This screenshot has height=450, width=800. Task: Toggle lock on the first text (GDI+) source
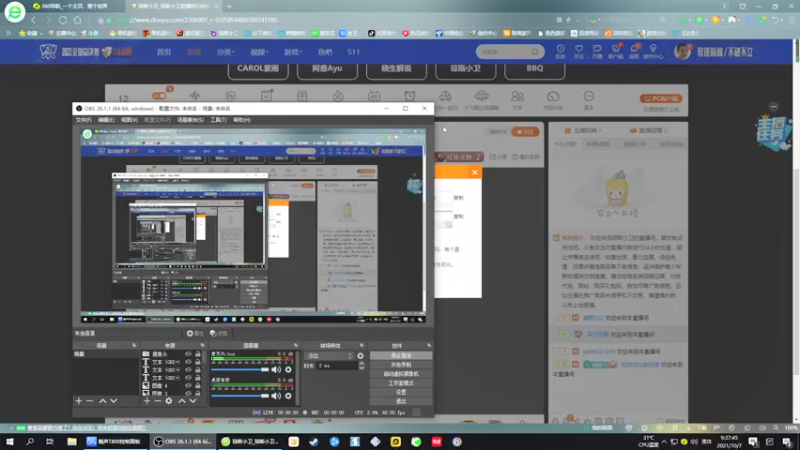(197, 362)
